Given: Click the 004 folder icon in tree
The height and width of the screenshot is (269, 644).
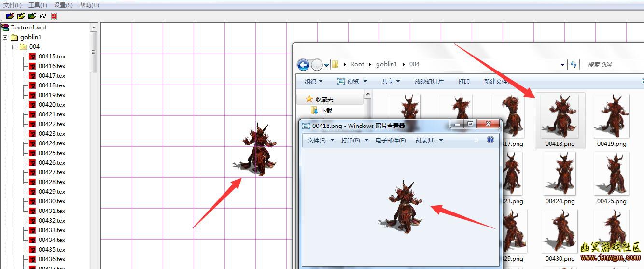Looking at the screenshot, I should (23, 47).
